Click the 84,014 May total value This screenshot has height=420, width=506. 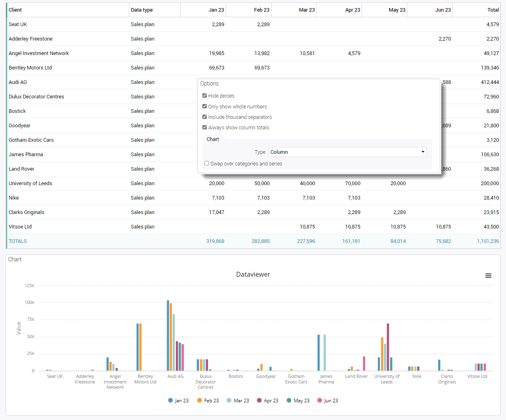pyautogui.click(x=398, y=241)
